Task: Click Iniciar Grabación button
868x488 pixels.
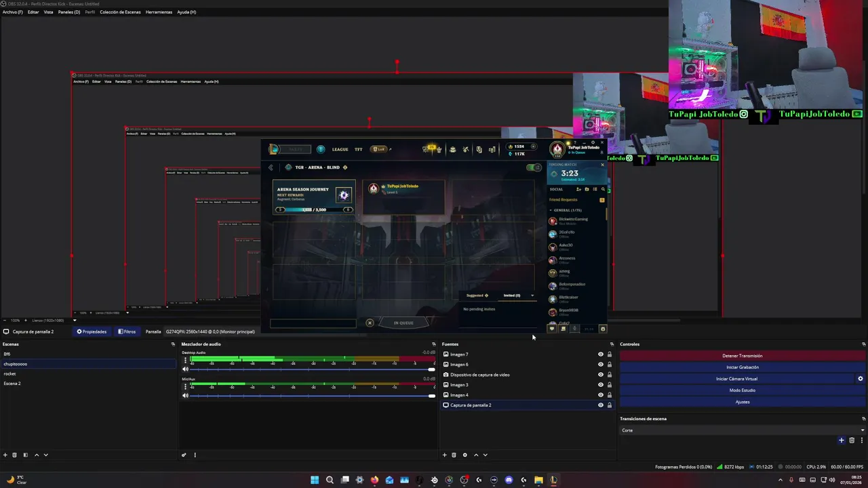Action: point(743,367)
